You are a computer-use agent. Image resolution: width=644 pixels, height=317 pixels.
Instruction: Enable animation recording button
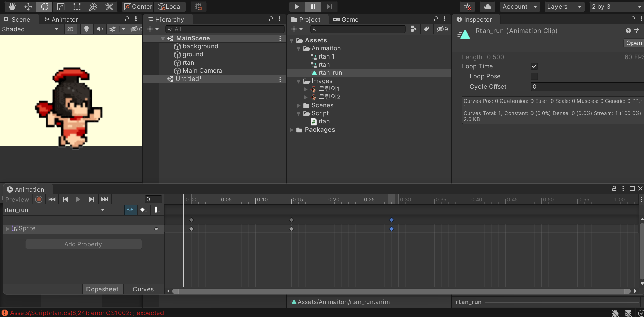coord(39,199)
